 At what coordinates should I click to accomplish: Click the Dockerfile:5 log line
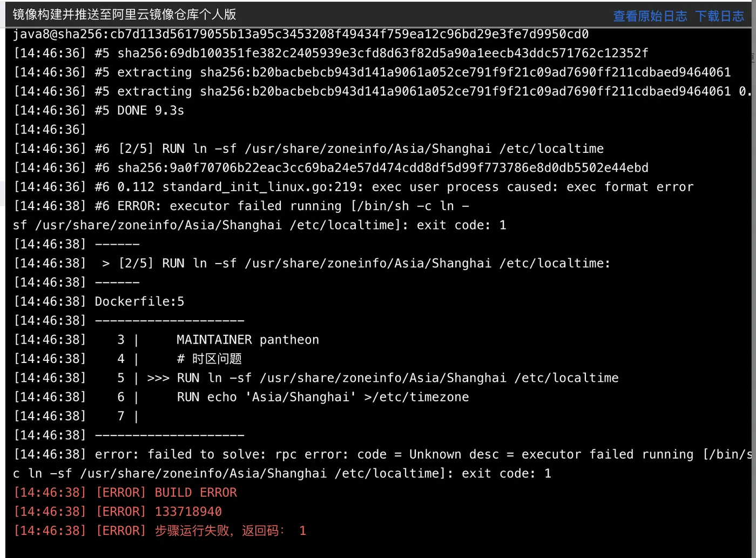99,301
